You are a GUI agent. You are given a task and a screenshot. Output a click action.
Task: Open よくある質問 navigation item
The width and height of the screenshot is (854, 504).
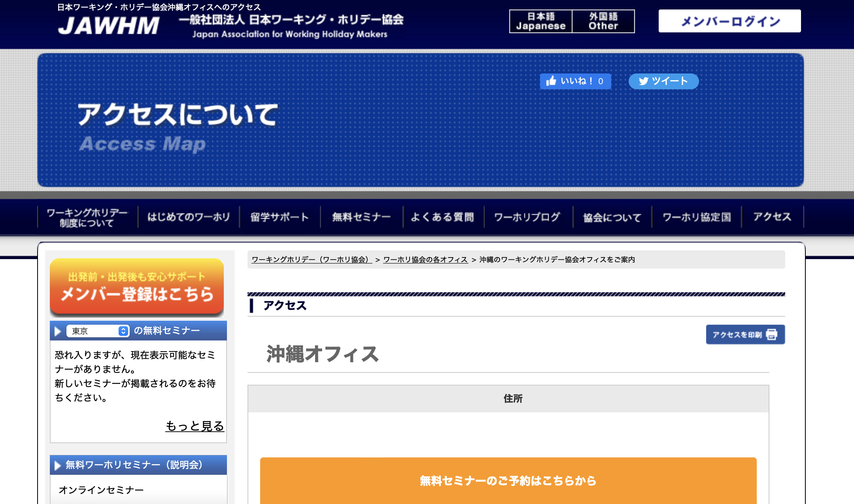[x=442, y=217]
